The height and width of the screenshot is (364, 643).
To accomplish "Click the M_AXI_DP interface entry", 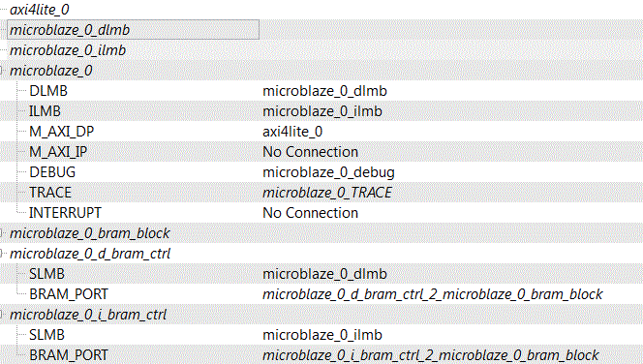I will pyautogui.click(x=62, y=132).
